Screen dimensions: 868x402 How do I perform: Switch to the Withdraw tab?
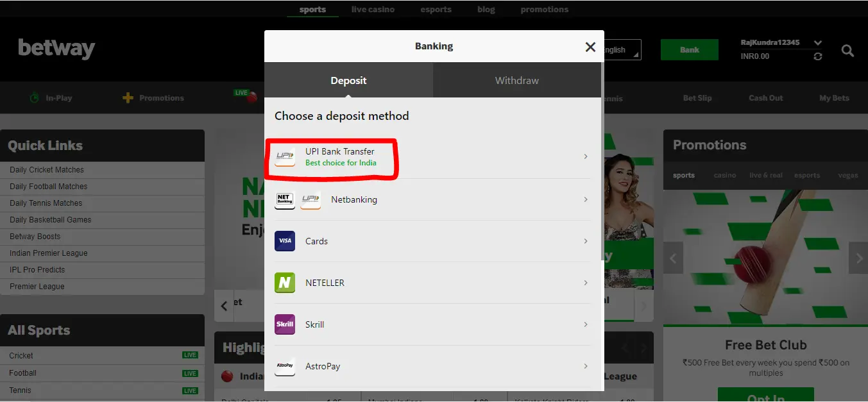click(517, 80)
